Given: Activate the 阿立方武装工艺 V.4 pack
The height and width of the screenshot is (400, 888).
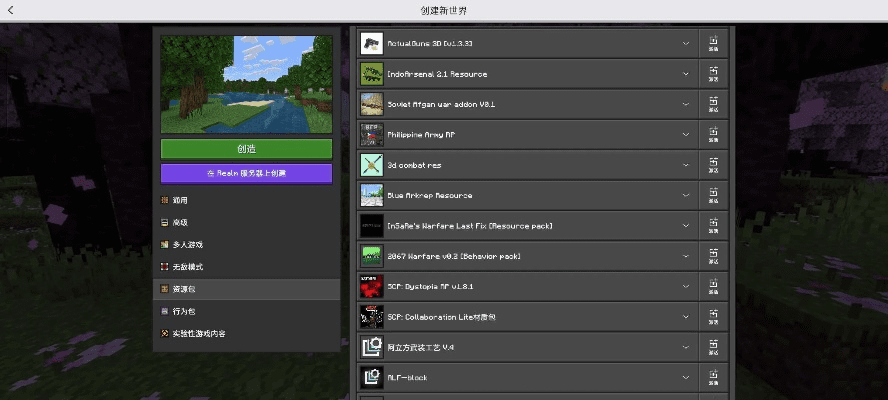Looking at the screenshot, I should tap(714, 347).
